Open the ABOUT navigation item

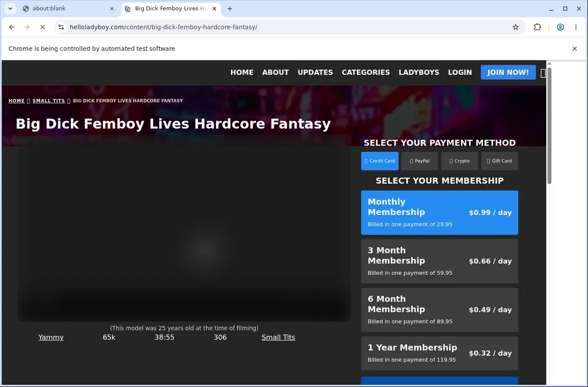pos(275,73)
